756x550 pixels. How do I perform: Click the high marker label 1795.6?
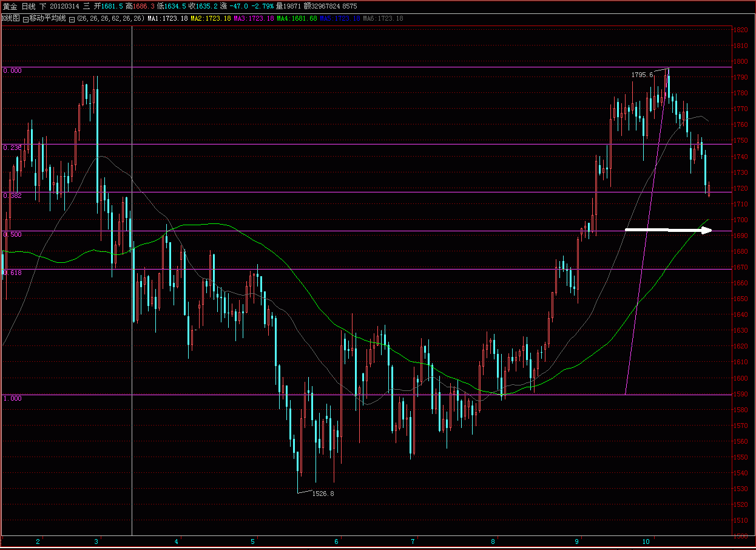(x=642, y=75)
